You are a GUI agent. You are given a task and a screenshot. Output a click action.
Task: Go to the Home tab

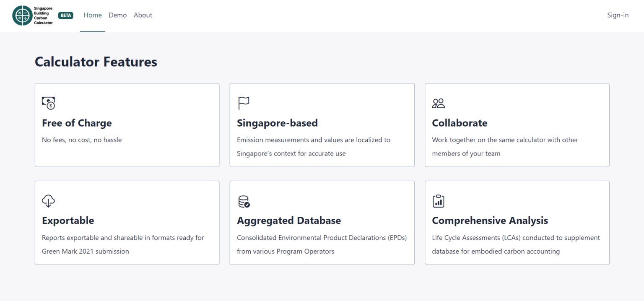(x=93, y=15)
